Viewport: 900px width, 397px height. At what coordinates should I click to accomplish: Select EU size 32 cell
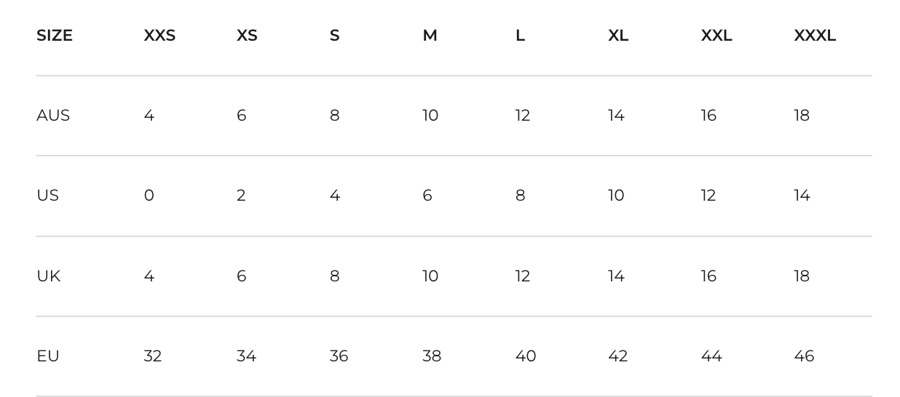(153, 356)
